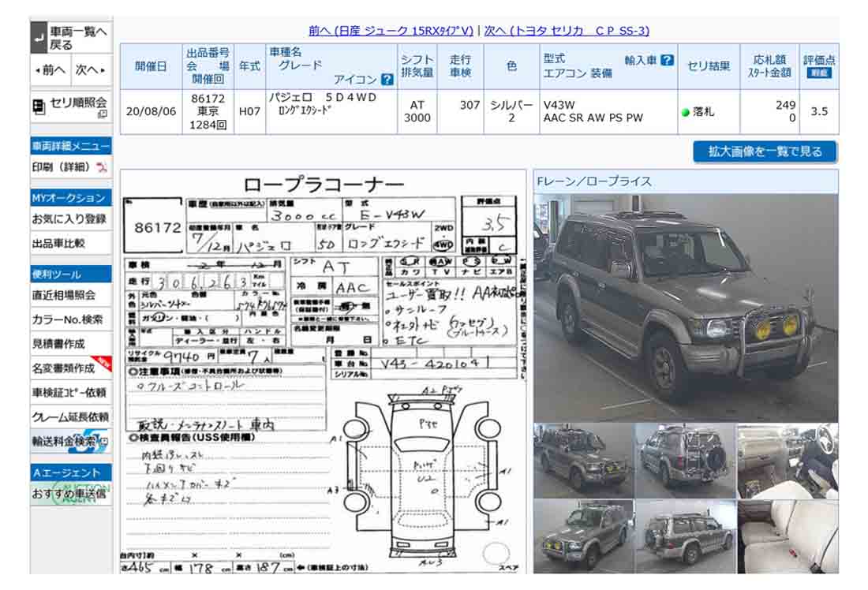Click 拡大画像を一覧で見る button

765,151
